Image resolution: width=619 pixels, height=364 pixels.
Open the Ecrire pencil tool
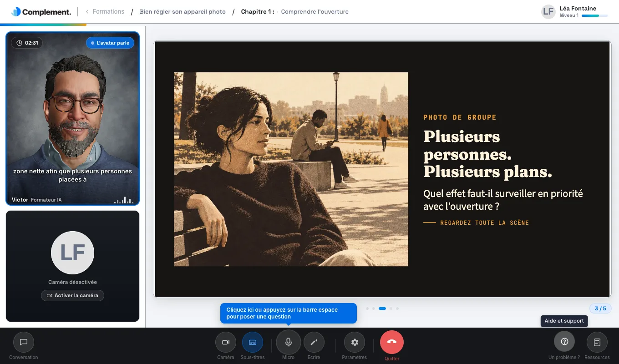point(314,342)
